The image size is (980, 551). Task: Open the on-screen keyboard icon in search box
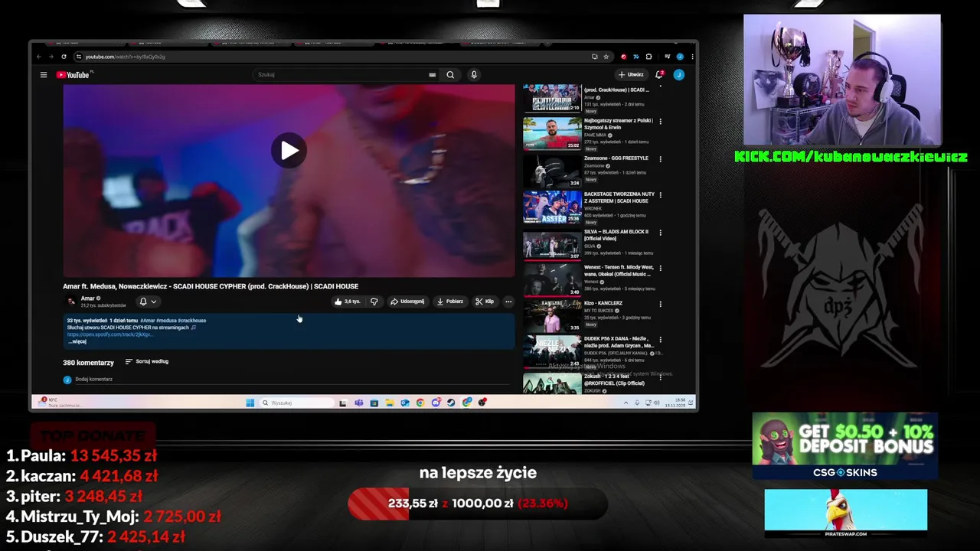point(433,75)
